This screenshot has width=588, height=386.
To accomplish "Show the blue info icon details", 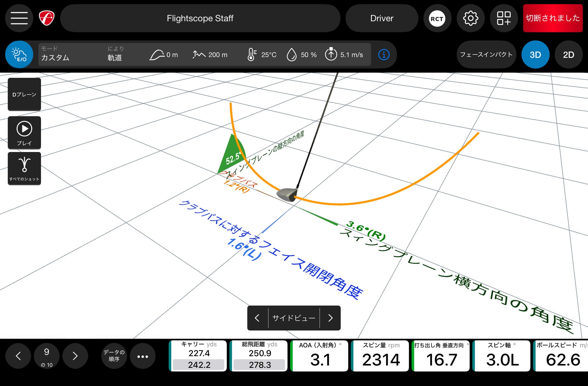I will 384,55.
